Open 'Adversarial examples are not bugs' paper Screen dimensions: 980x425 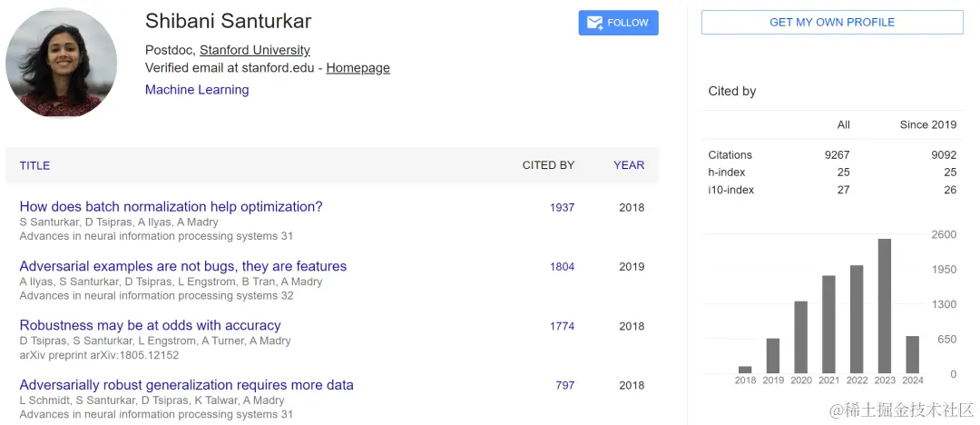click(x=183, y=266)
